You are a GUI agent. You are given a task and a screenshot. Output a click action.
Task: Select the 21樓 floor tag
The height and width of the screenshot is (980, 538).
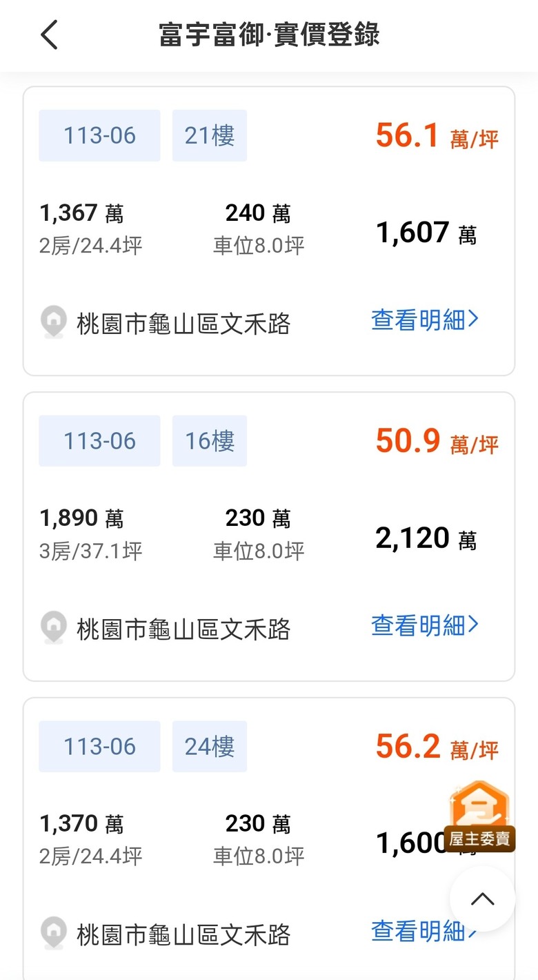pyautogui.click(x=210, y=136)
